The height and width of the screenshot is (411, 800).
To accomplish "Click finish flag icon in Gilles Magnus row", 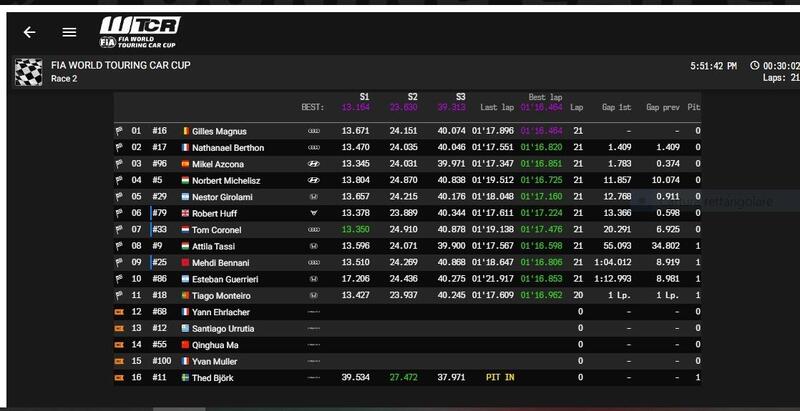I will tap(119, 131).
